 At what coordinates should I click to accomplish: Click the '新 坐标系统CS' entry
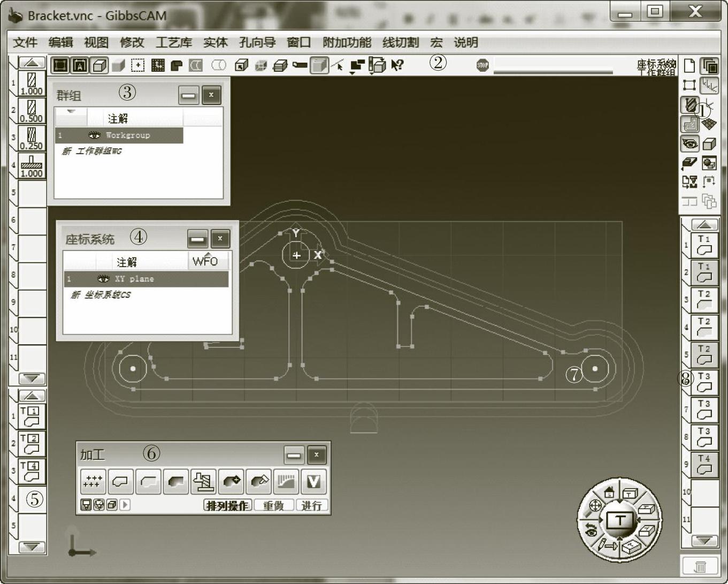(x=101, y=295)
